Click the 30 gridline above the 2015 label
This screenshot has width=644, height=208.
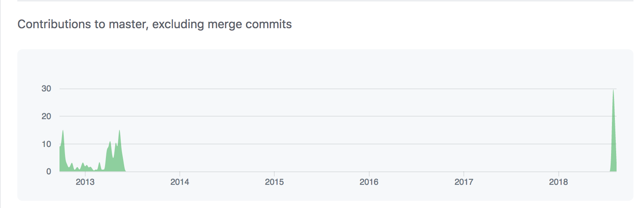(x=274, y=89)
